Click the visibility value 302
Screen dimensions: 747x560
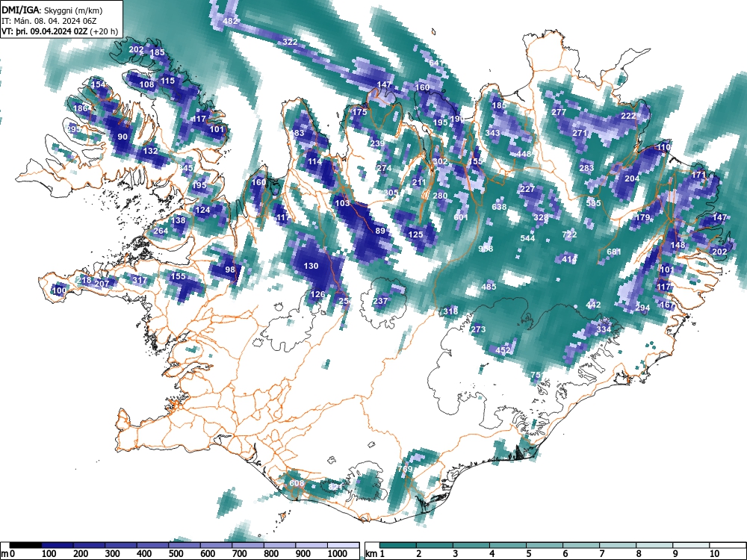pyautogui.click(x=440, y=161)
